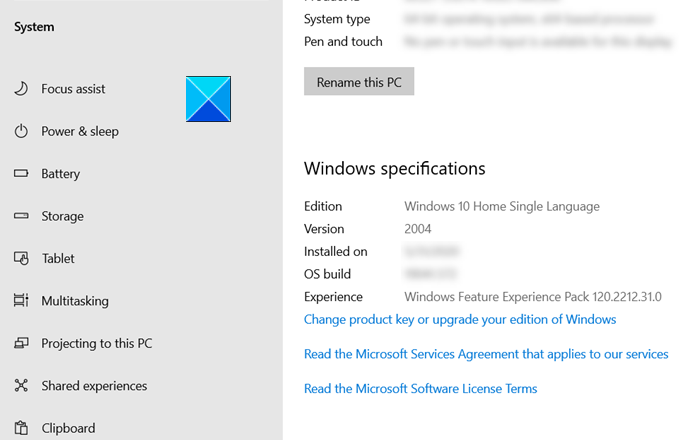Go to Power & sleep settings
Screen dimensions: 700x440
(x=79, y=131)
